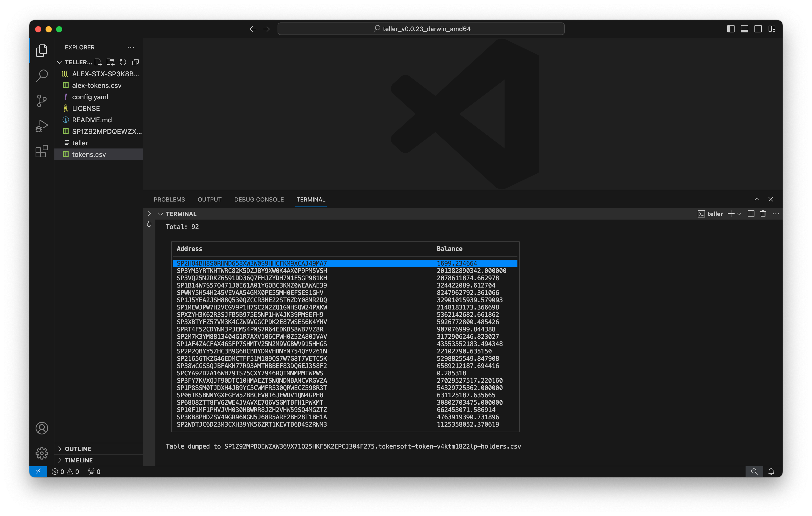Collapse all folders in the Explorer
Image resolution: width=812 pixels, height=516 pixels.
(x=136, y=62)
